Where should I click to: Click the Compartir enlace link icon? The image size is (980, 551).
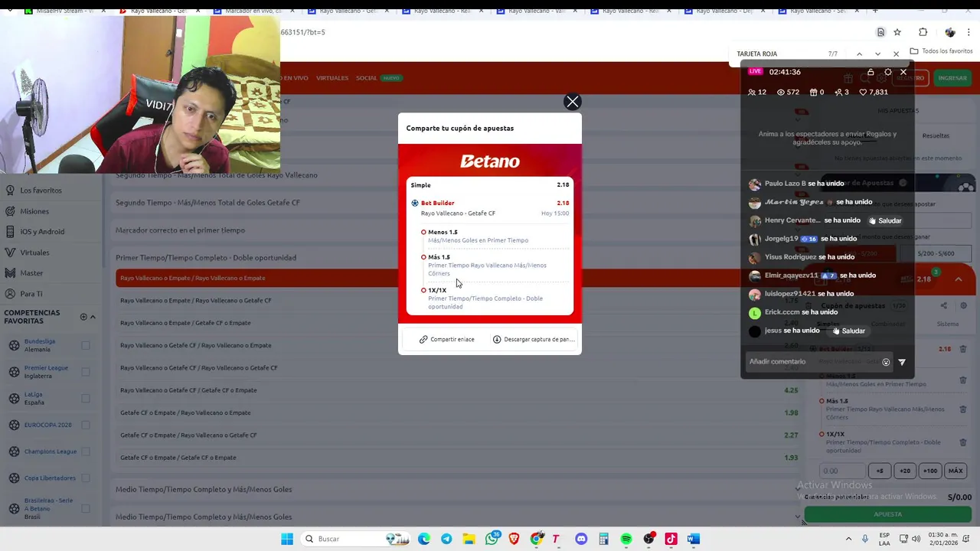coord(423,339)
